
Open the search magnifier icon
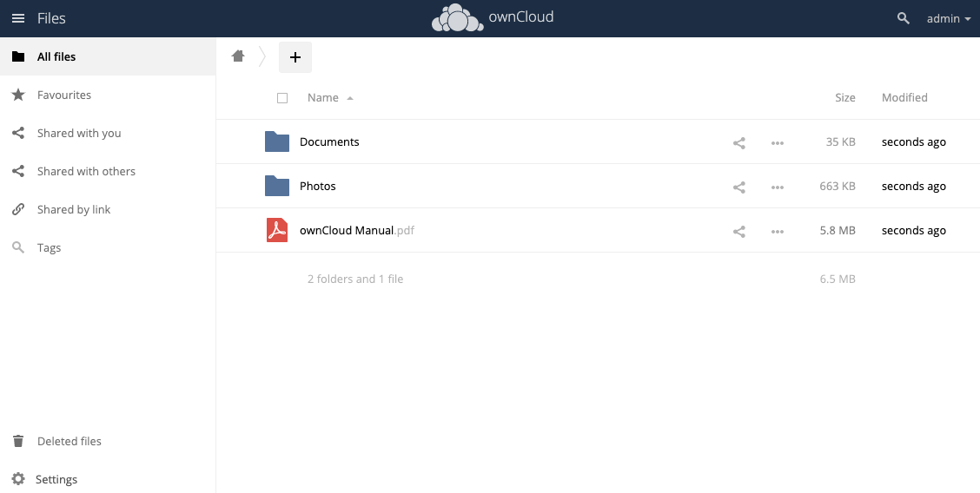(904, 18)
